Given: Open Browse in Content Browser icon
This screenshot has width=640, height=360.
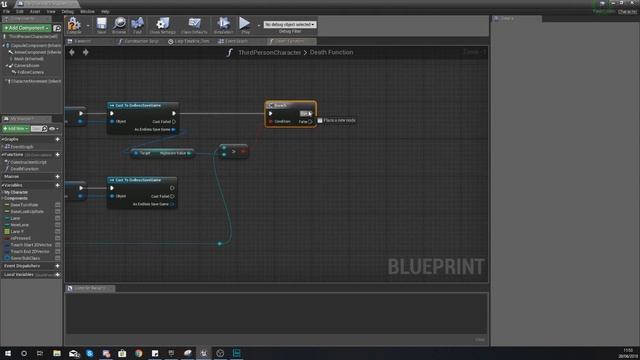Looking at the screenshot, I should tap(119, 25).
